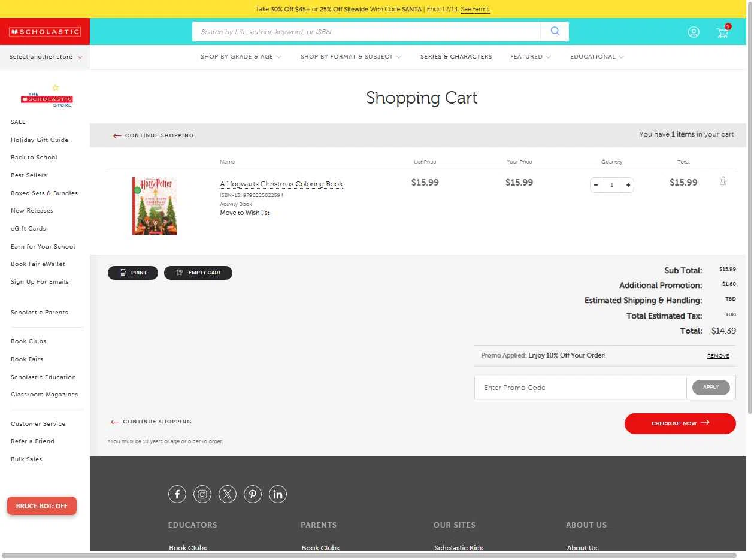Image resolution: width=754 pixels, height=560 pixels.
Task: Open Book Clubs in the sidebar
Action: pos(28,341)
